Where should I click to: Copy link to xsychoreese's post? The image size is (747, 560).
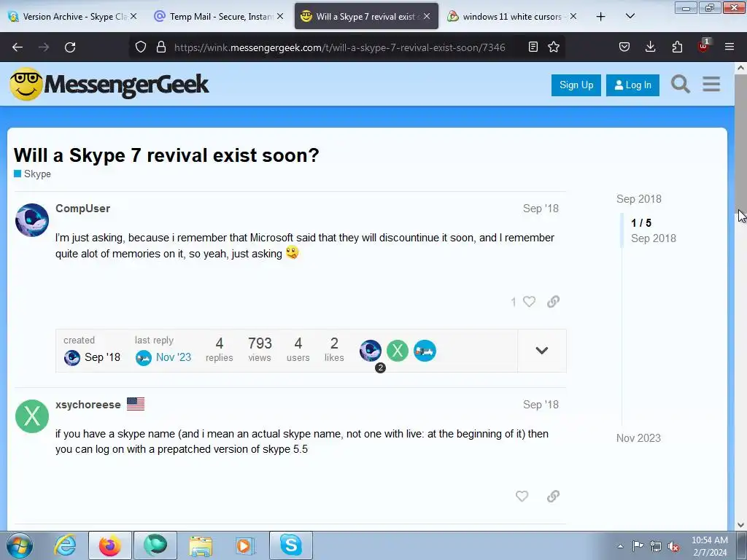553,496
